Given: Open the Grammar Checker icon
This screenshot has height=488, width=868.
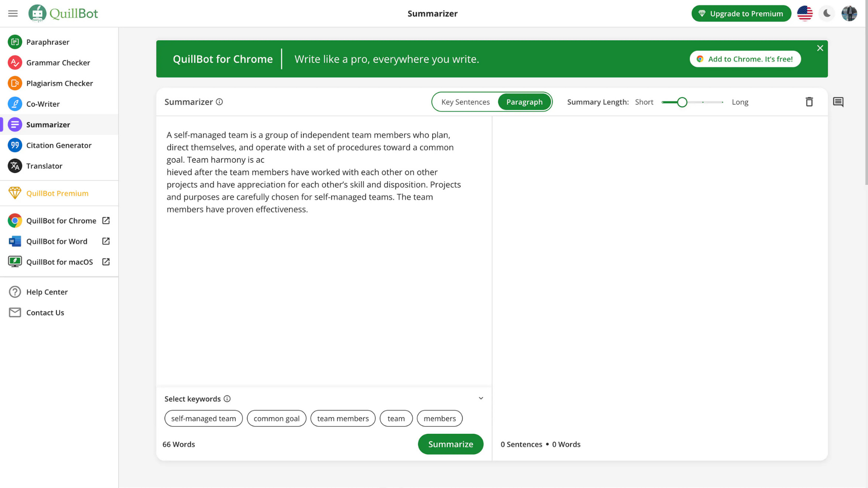Looking at the screenshot, I should (x=15, y=63).
